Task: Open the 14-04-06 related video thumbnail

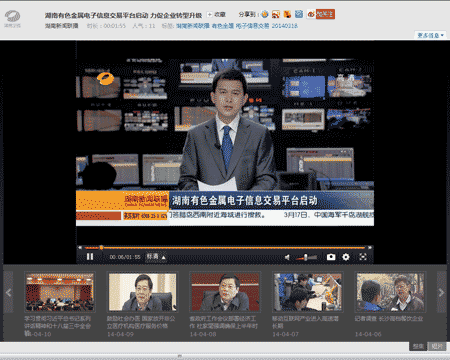Action: 390,292
